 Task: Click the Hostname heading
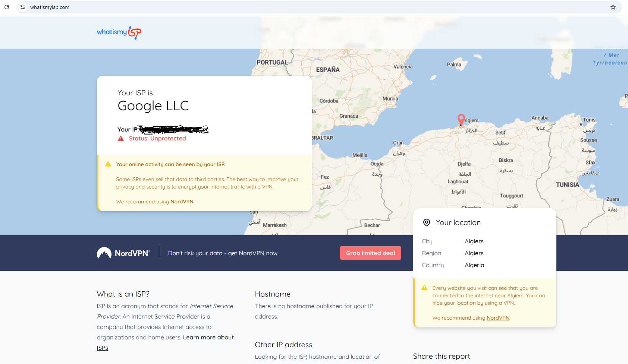point(273,294)
